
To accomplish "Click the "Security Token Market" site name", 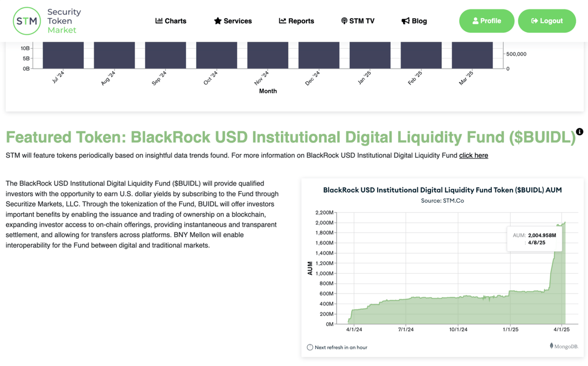I will [64, 21].
